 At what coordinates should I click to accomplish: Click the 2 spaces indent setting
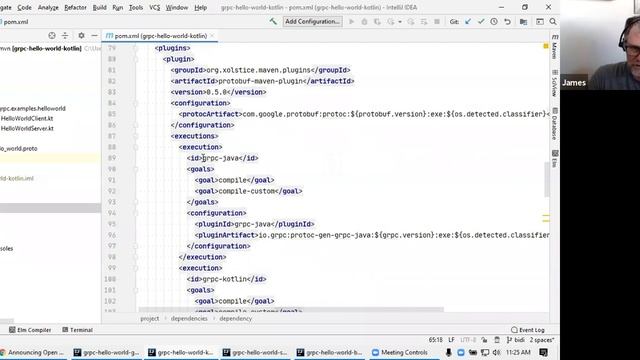point(542,340)
